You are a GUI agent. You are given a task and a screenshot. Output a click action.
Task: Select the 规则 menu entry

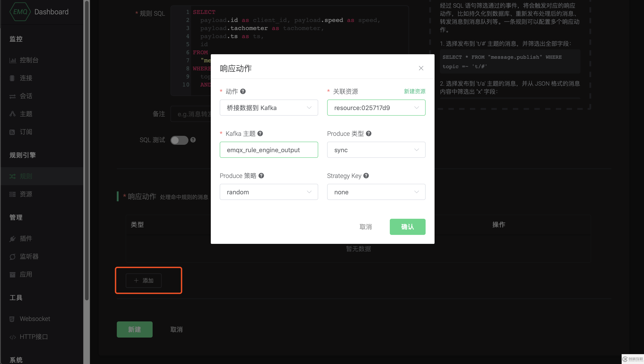click(26, 176)
